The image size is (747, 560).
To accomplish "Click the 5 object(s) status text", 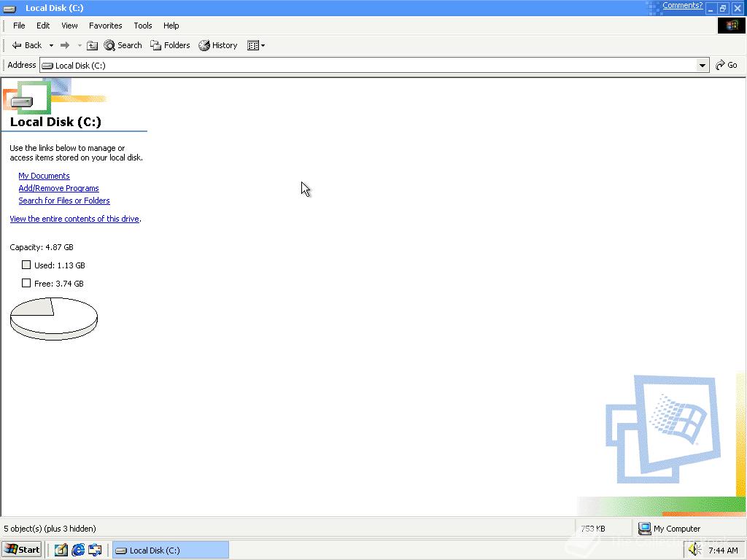I will (50, 529).
